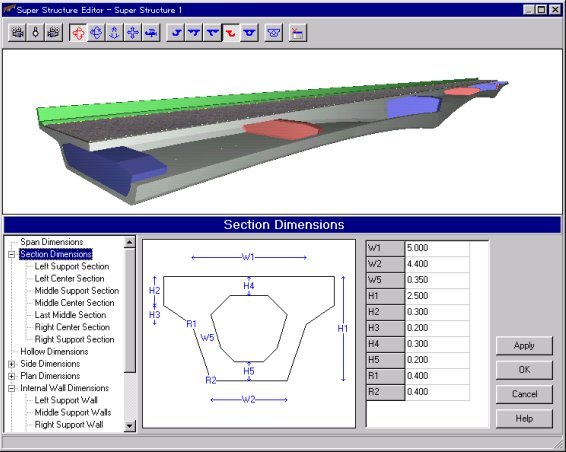Viewport: 566px width, 452px height.
Task: Click the Help button
Action: point(524,419)
